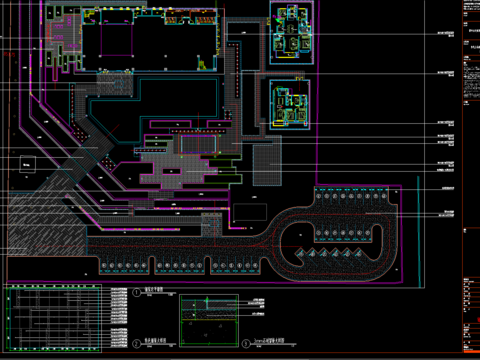Click the square paved pad with cyan square
480x360 pixels.
click(212, 225)
